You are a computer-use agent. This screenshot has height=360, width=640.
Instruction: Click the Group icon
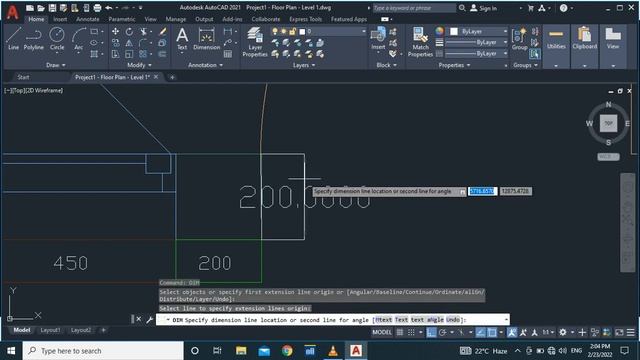coord(520,39)
